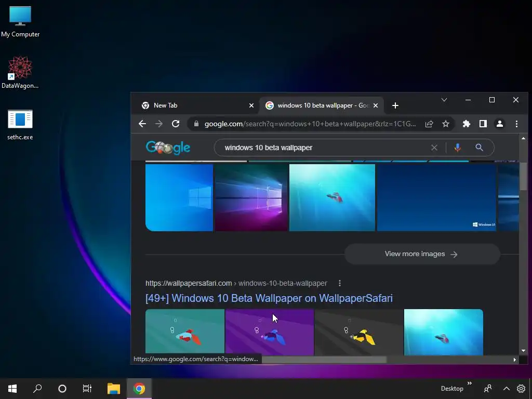
Task: Click the wallpapersafari.com URL breadcrumb
Action: 236,283
